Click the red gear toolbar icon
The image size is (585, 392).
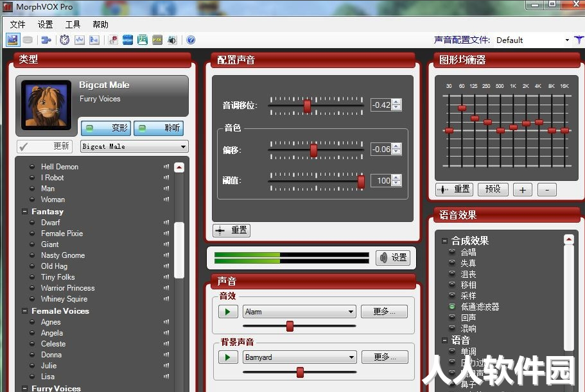tap(113, 40)
